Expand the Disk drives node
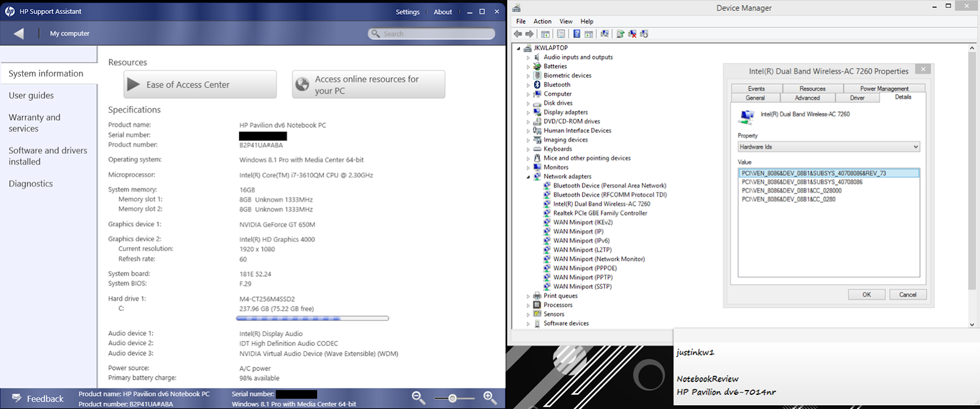This screenshot has width=980, height=409. pos(528,104)
